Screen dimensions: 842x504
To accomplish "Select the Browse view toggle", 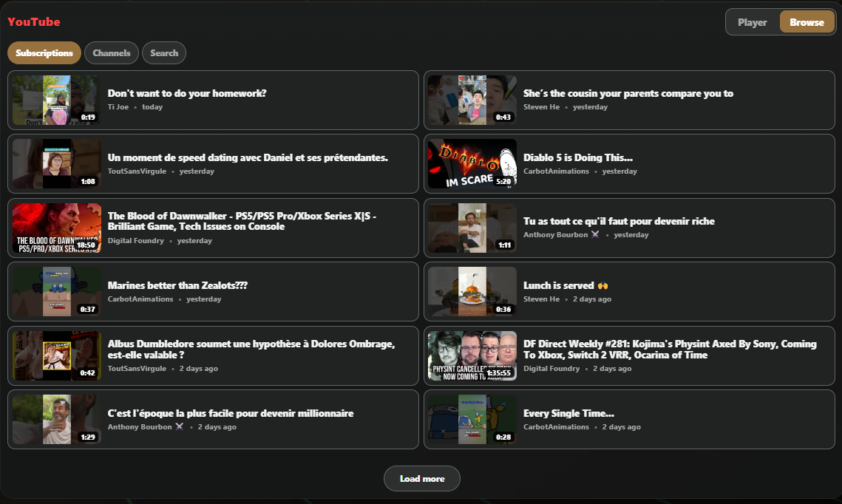I will 807,23.
